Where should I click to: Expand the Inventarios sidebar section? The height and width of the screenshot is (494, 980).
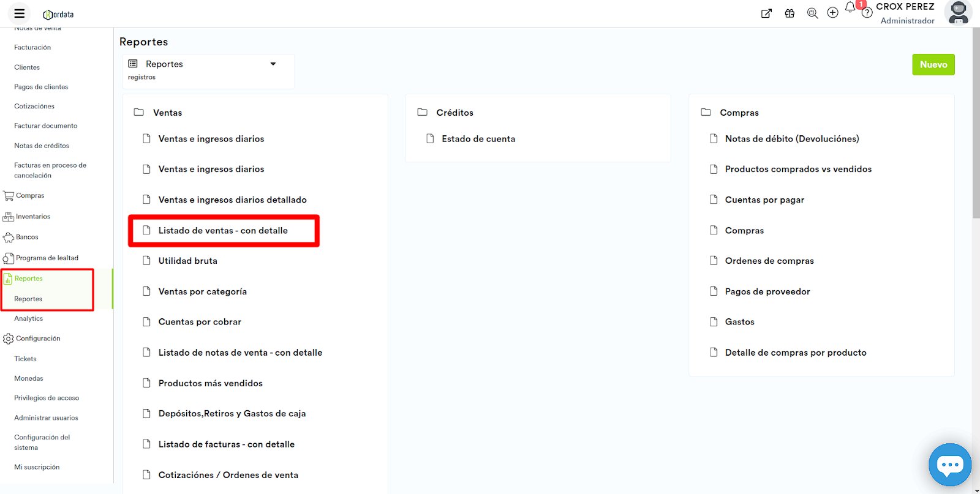(x=33, y=217)
